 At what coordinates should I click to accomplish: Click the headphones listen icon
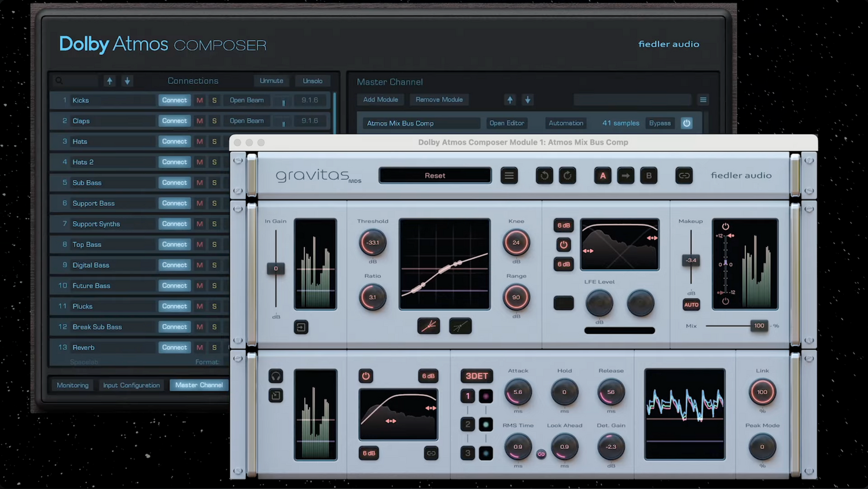(276, 377)
